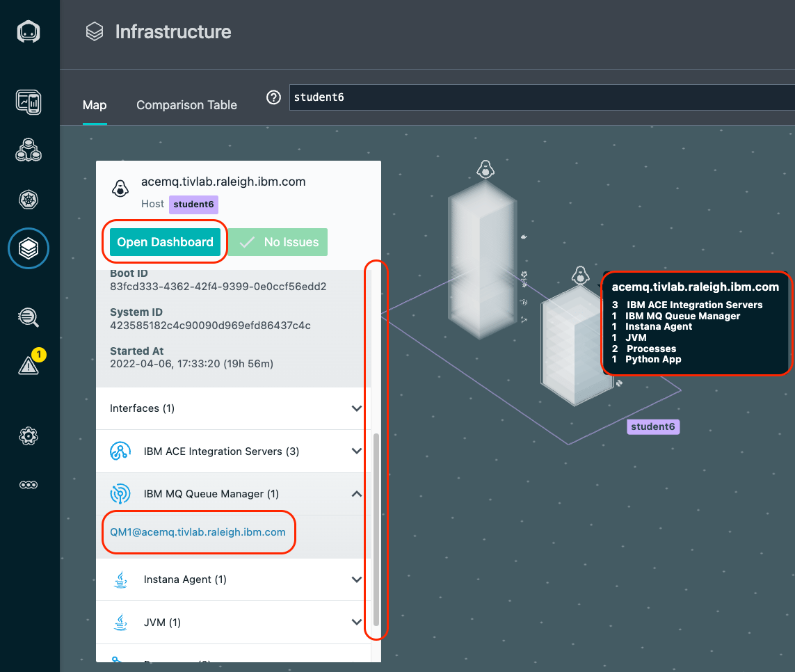Click the No Issues status button
The height and width of the screenshot is (672, 795).
pyautogui.click(x=278, y=242)
